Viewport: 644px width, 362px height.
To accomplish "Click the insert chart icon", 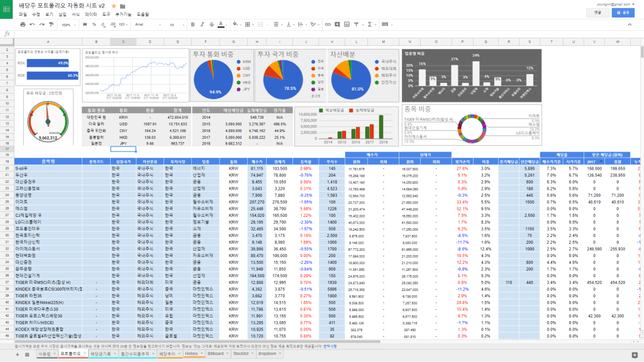I will coord(347,25).
